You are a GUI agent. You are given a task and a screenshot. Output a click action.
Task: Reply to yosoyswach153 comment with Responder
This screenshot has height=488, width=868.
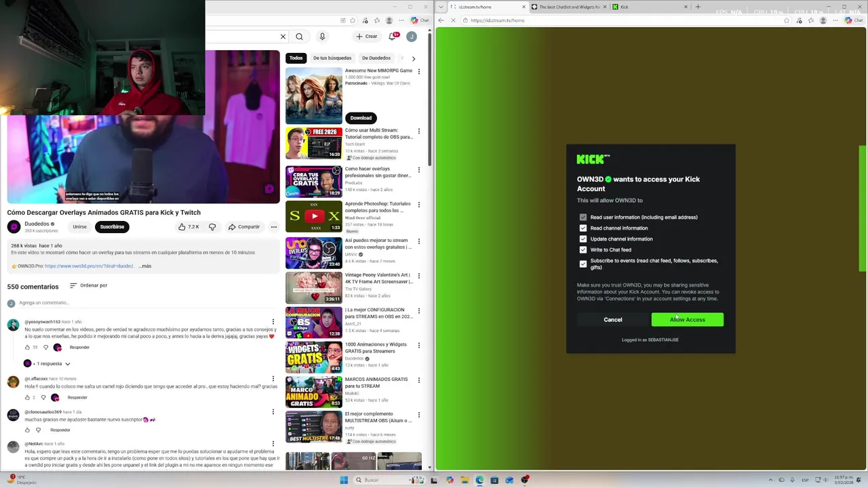pos(79,347)
